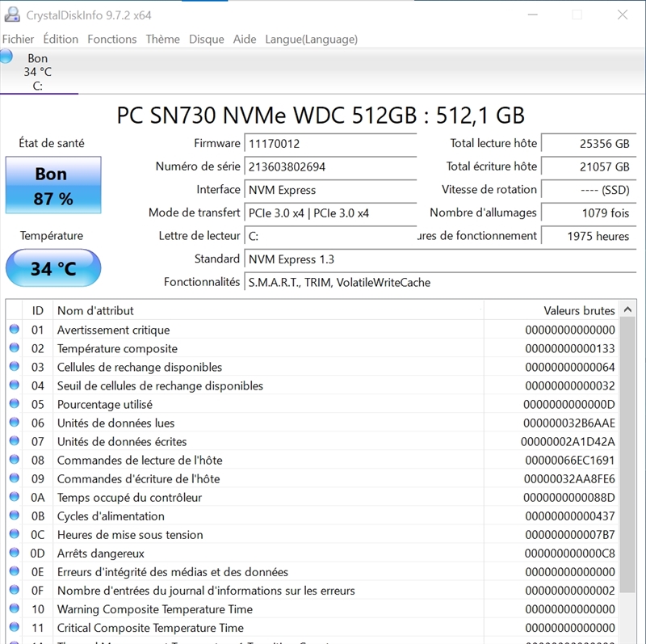Click the status orb for Température composite row
Viewport: 646px width, 644px height.
[x=14, y=348]
